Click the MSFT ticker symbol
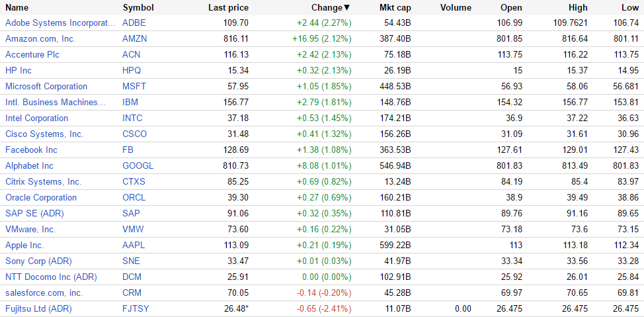The width and height of the screenshot is (644, 317). pyautogui.click(x=134, y=86)
